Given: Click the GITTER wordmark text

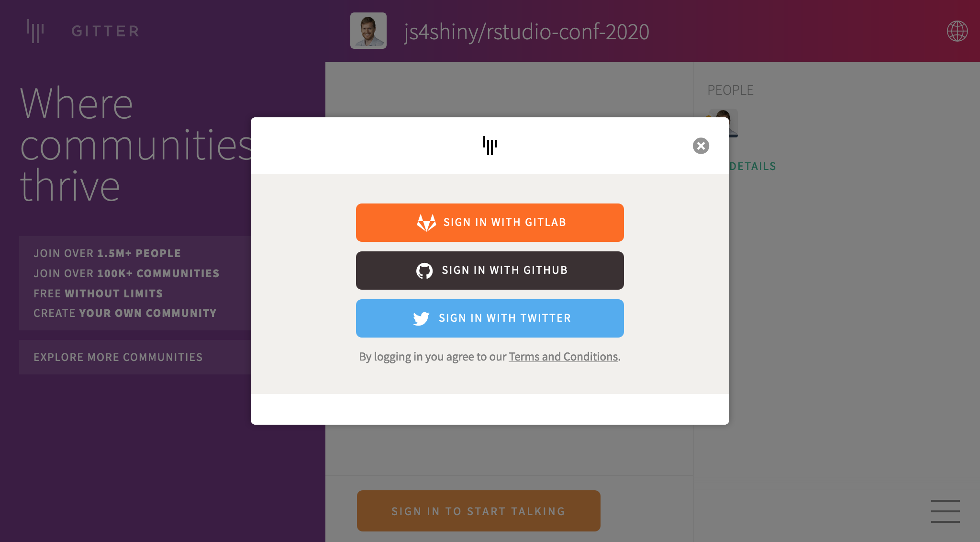Looking at the screenshot, I should tap(105, 31).
